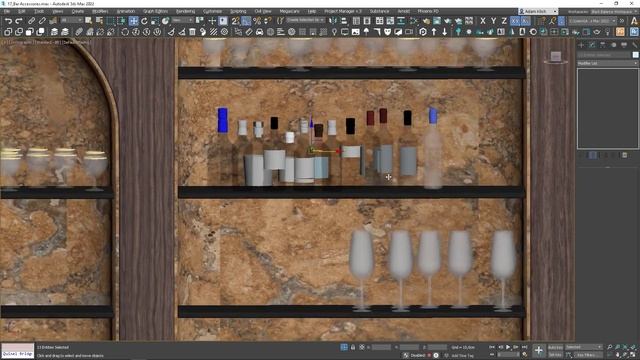Viewport: 640px width, 360px height.
Task: Click the car icon in second toolbar
Action: [260, 32]
